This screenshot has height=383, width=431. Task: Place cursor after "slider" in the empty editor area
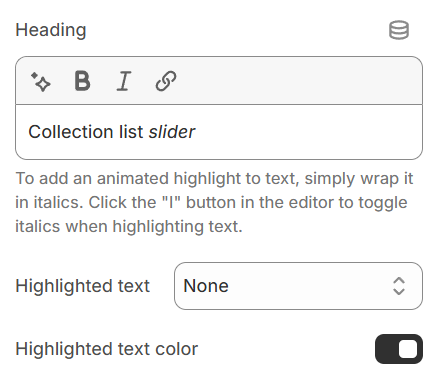click(x=307, y=132)
